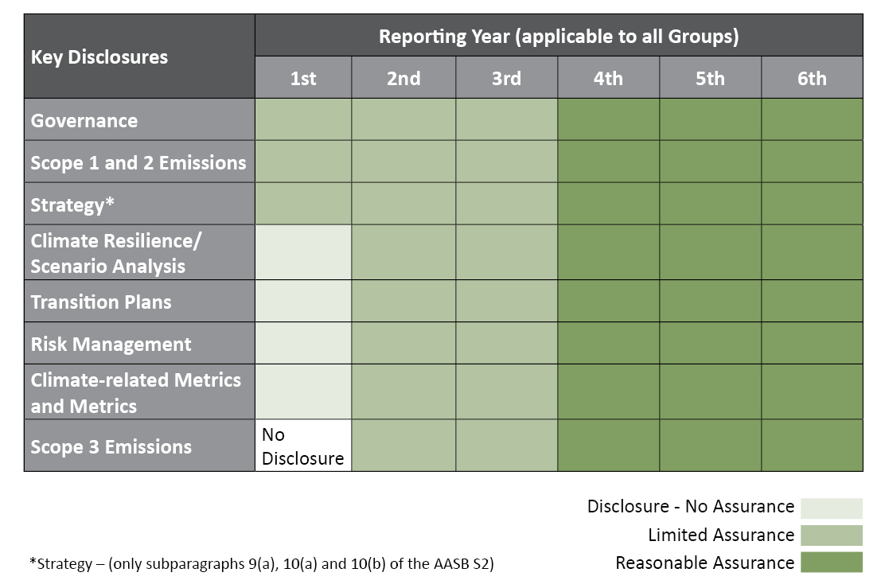
Task: Select the 4th reporting year column header
Action: (608, 77)
